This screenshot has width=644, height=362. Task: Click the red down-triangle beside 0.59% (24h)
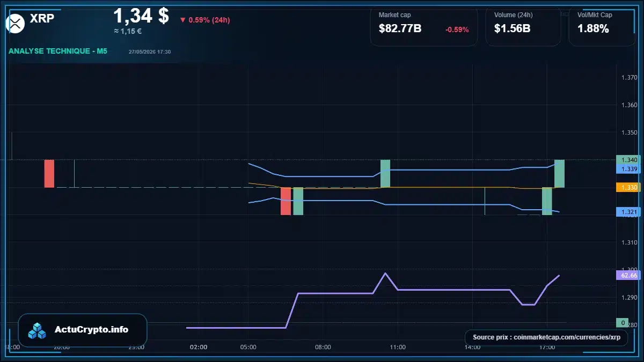182,20
